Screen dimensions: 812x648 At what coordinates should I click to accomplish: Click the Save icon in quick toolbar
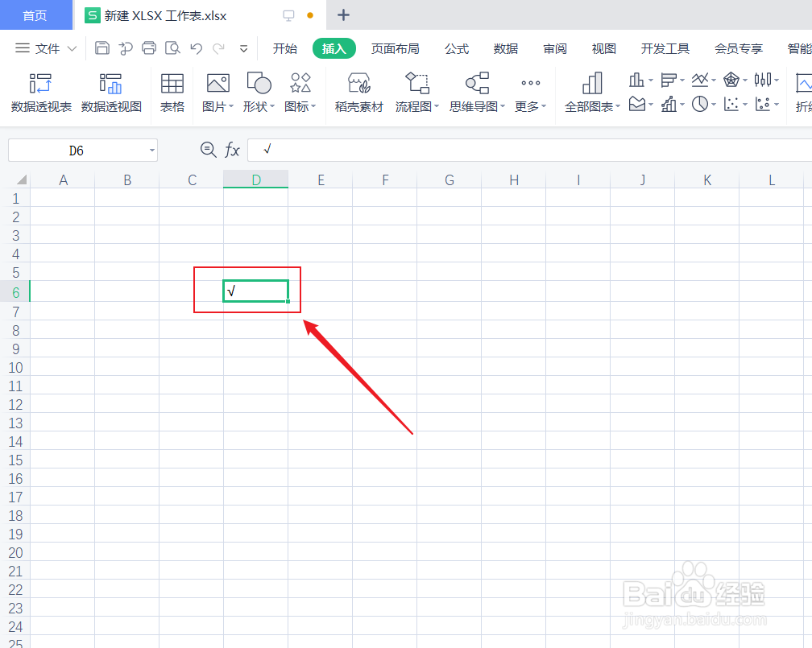pos(102,48)
